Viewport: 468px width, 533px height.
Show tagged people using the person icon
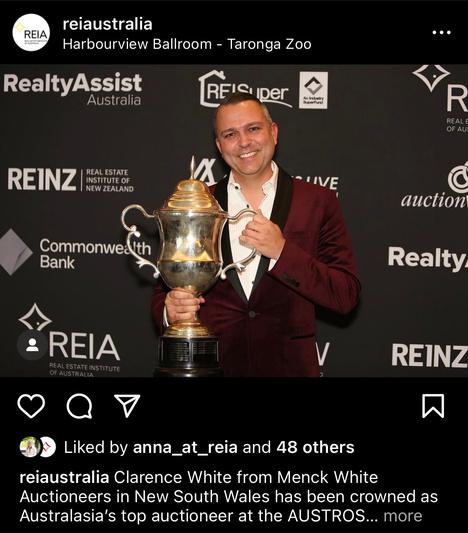coord(32,345)
